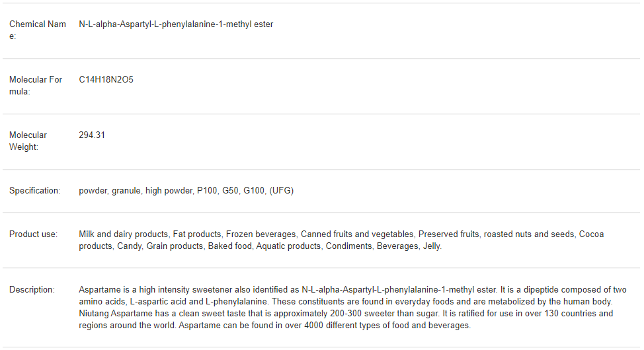The height and width of the screenshot is (350, 644).
Task: Click the word "Candy" in Product use
Action: tap(129, 246)
